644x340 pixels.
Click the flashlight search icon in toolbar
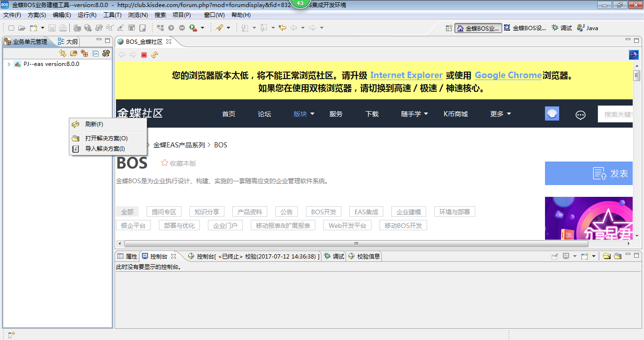tap(219, 28)
